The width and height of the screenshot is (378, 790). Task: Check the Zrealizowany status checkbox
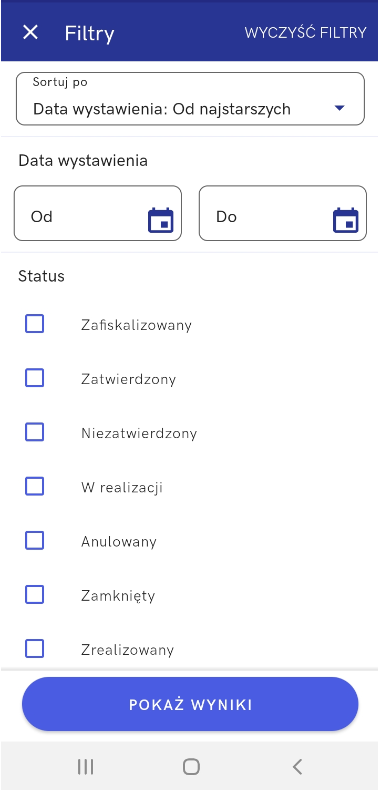click(34, 649)
